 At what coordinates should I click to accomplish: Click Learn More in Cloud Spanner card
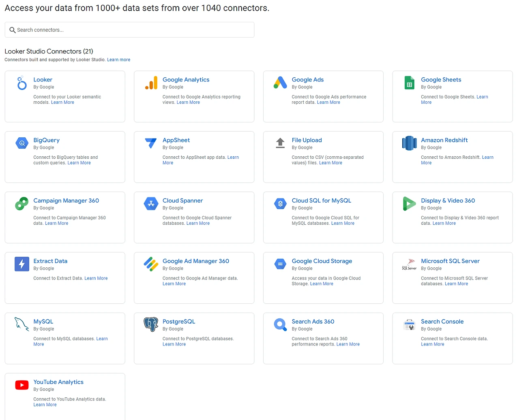tap(198, 224)
